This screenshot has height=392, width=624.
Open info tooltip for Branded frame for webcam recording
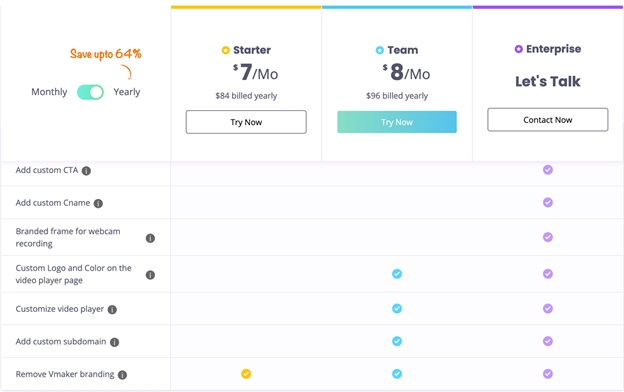pos(150,238)
